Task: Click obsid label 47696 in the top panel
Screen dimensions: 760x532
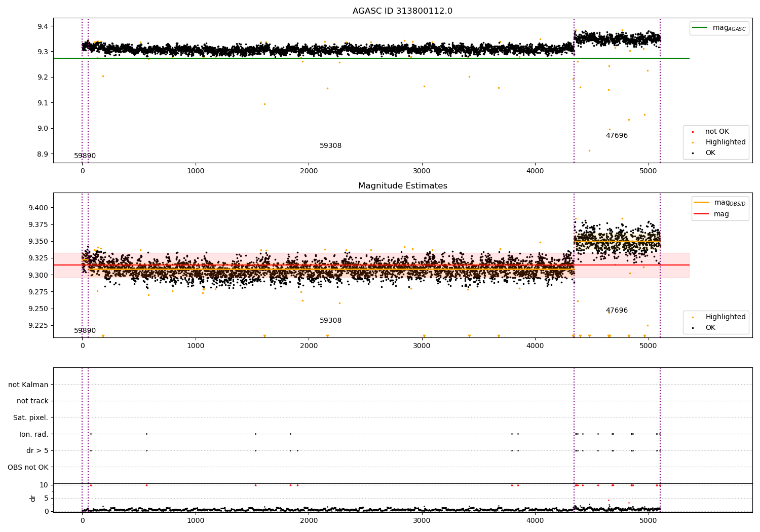Action: [x=617, y=136]
